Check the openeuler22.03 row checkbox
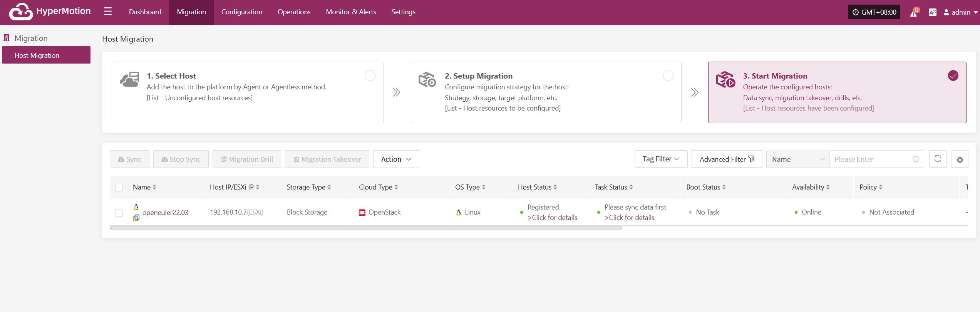The height and width of the screenshot is (312, 980). [119, 213]
